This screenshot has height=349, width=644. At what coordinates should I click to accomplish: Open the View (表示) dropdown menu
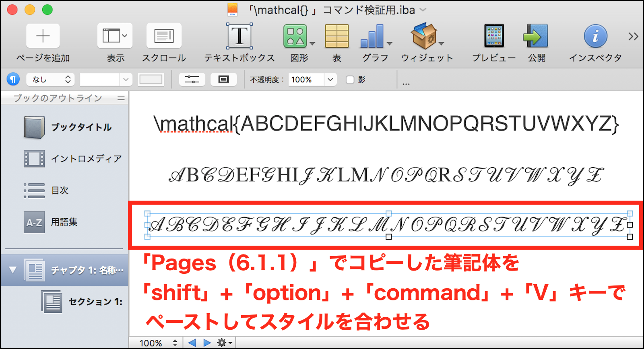click(x=115, y=36)
